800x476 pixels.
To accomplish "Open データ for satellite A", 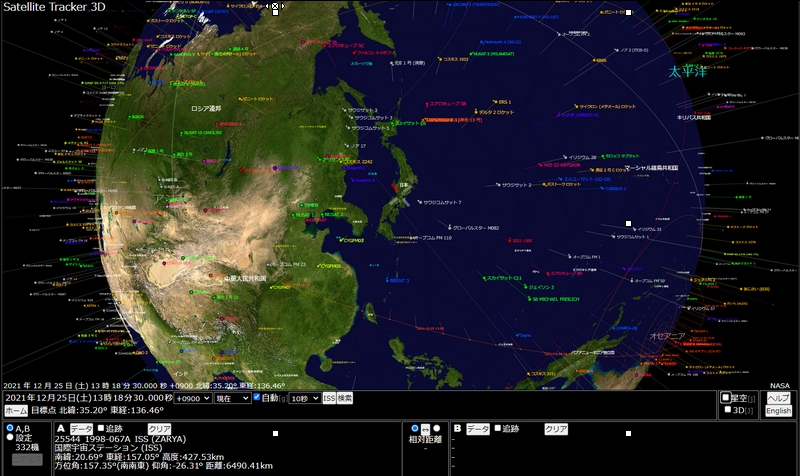I will click(81, 429).
